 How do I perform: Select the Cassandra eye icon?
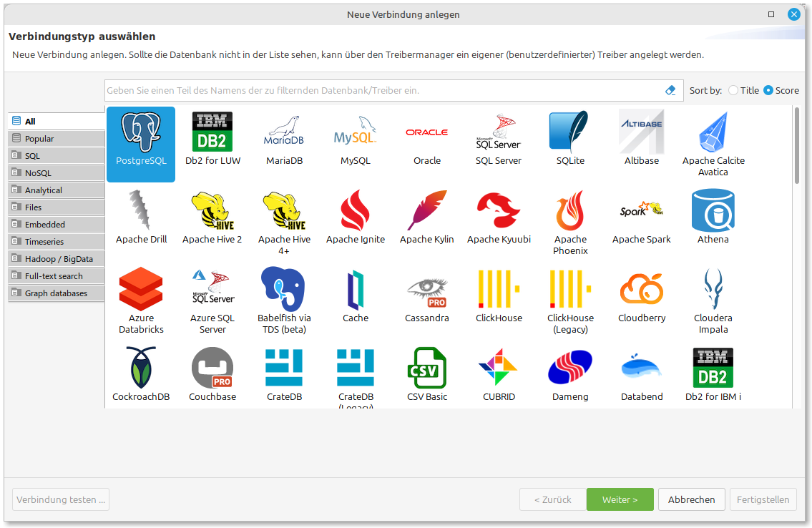[427, 290]
